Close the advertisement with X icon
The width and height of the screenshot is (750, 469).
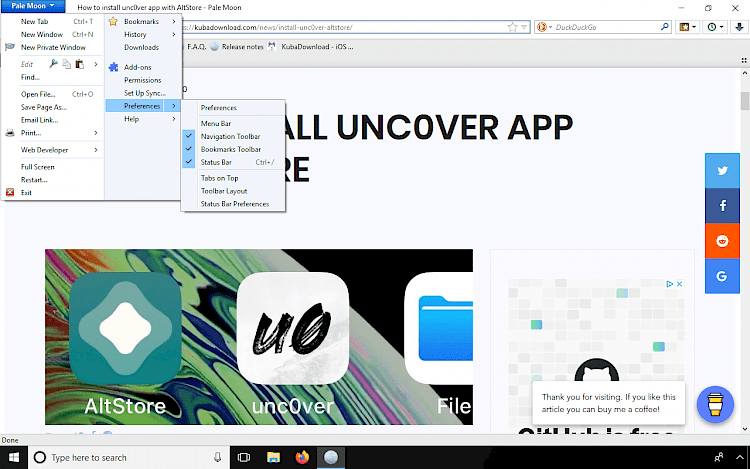(679, 284)
